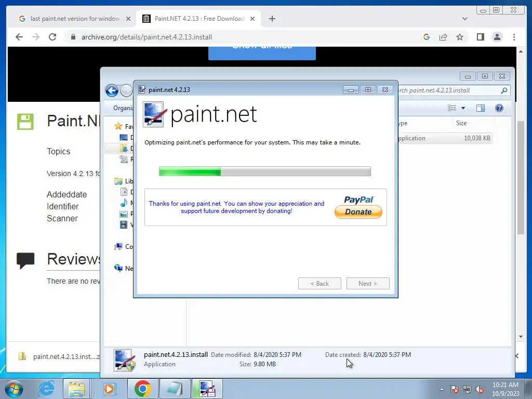Open the Explorer help icon
Viewport: 532px width, 399px height.
(499, 108)
